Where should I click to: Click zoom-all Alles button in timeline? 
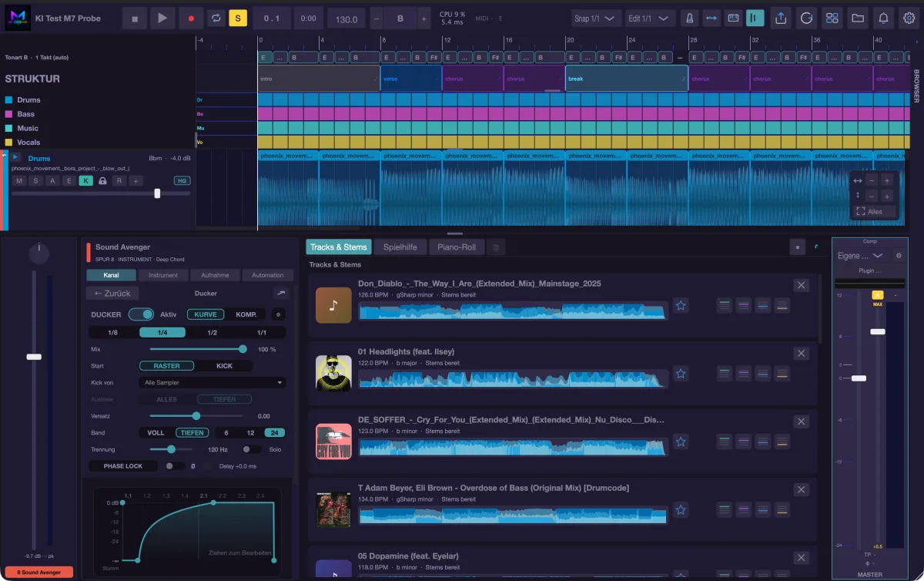click(x=875, y=211)
